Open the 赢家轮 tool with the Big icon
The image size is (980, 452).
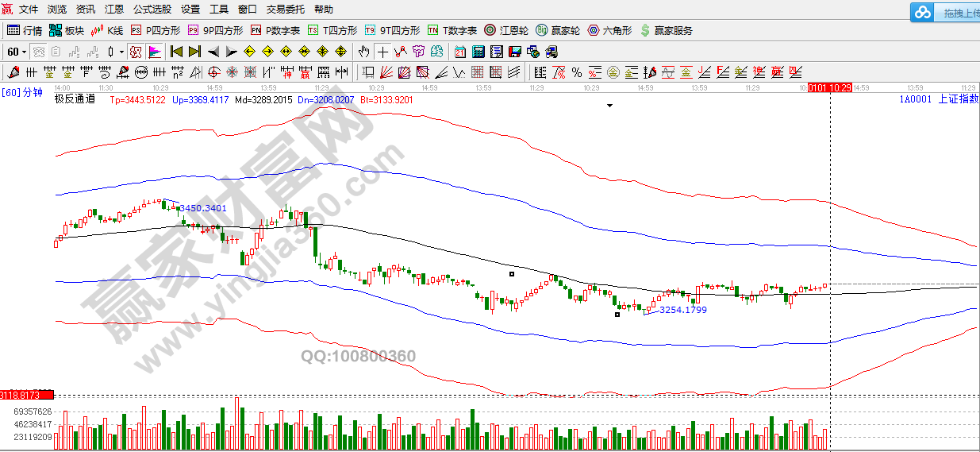[557, 30]
